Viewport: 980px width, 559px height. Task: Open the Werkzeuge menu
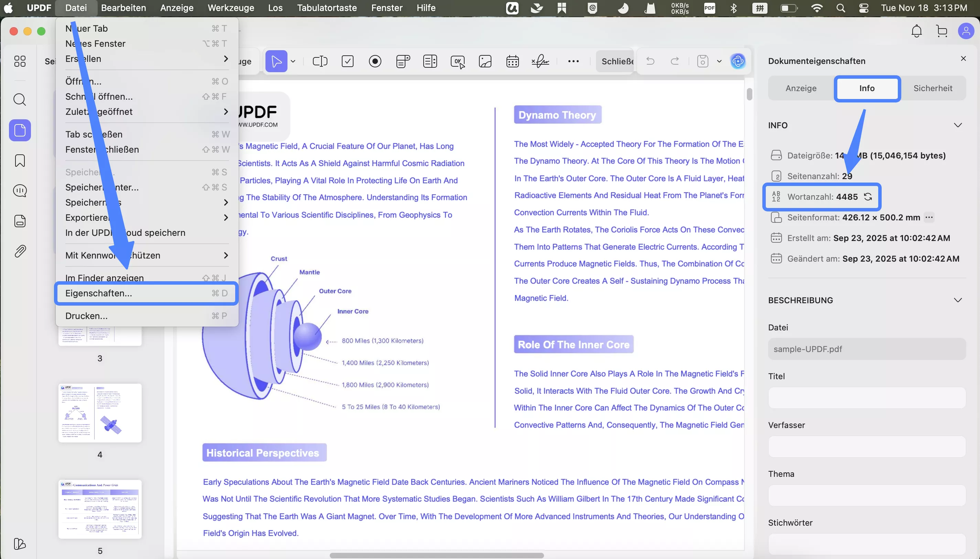coord(230,8)
